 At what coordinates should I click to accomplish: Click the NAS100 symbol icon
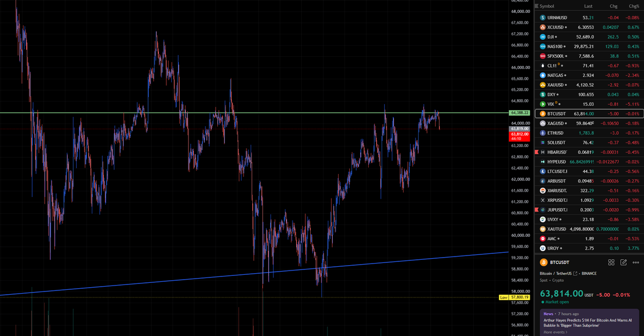543,47
